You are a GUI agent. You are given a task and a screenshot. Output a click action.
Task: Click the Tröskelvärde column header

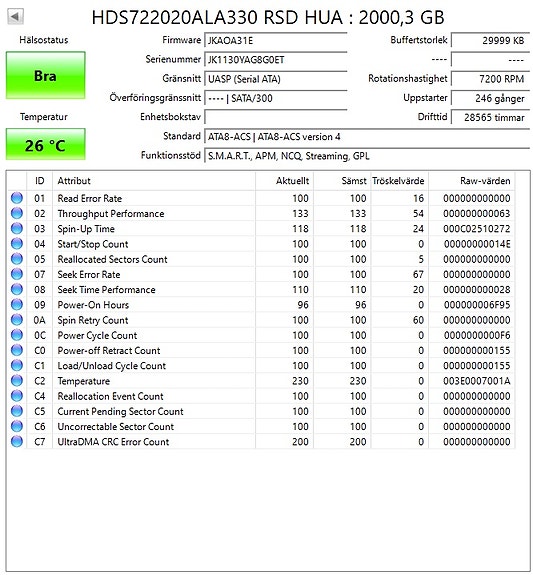click(x=399, y=181)
